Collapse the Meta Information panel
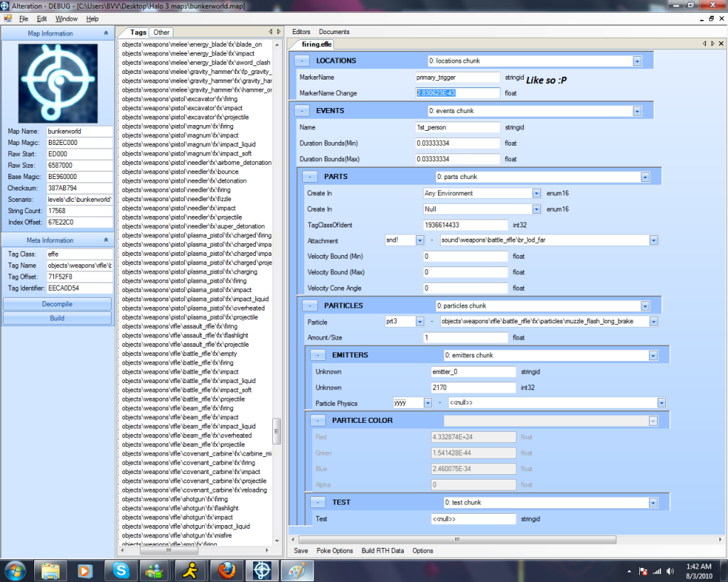 (x=106, y=240)
